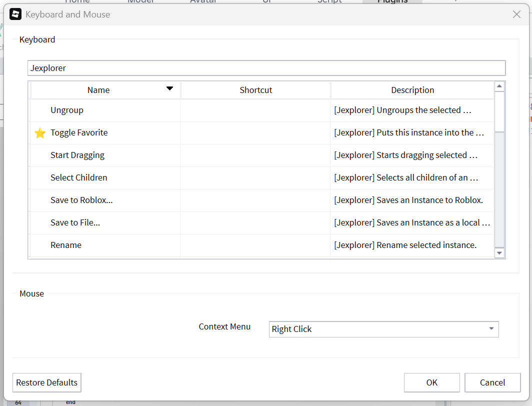
Task: Click the scrollbar's up arrow
Action: [x=499, y=85]
